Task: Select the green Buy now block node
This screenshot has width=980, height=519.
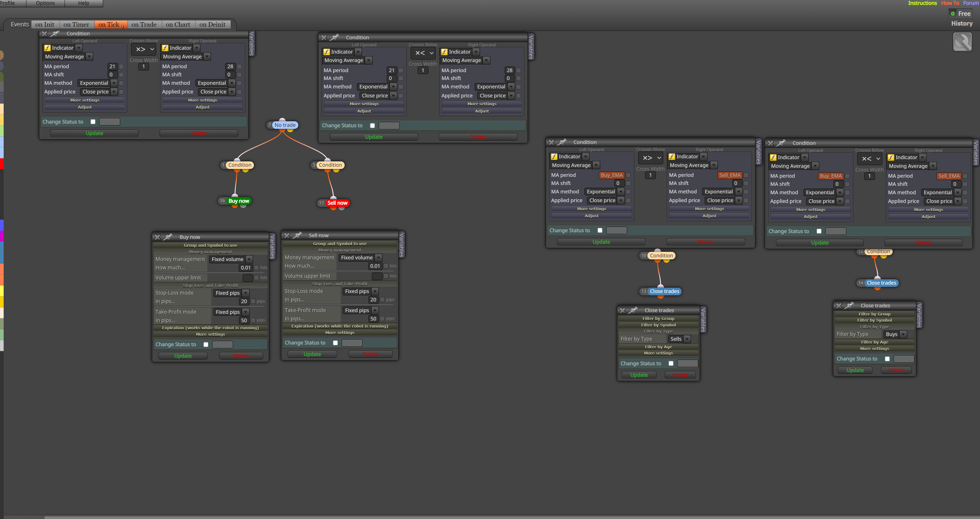Action: click(238, 201)
